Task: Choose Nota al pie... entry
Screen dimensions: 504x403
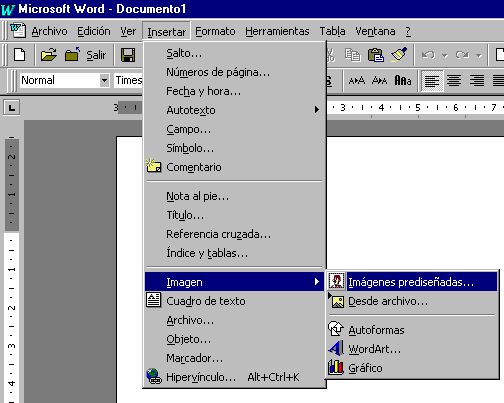Action: [235, 196]
